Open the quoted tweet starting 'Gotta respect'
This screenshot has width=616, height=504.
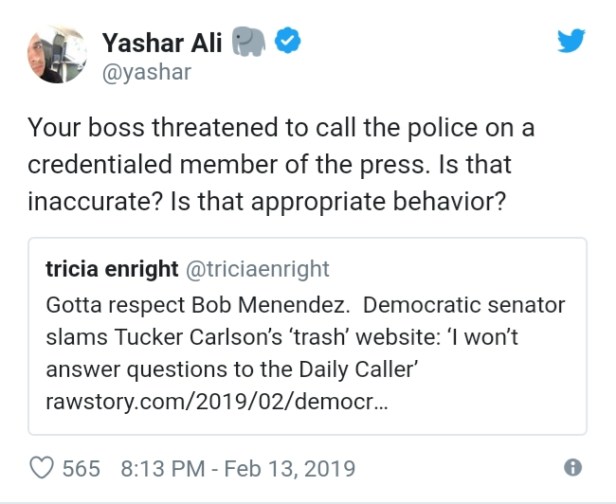pos(307,335)
